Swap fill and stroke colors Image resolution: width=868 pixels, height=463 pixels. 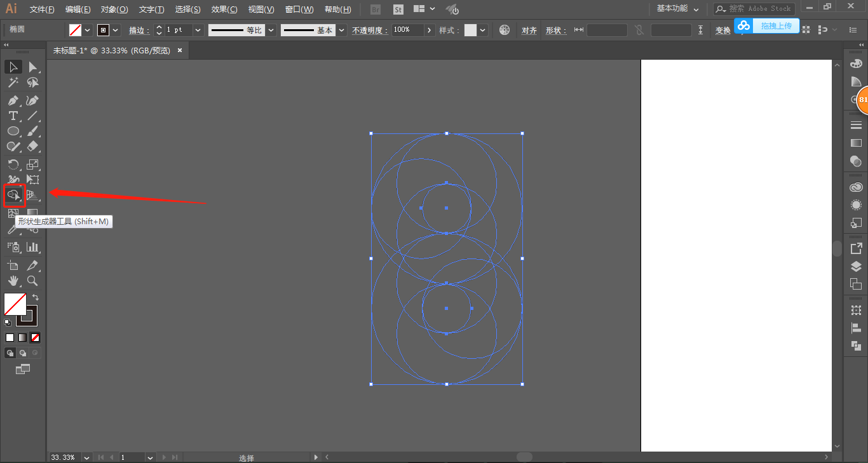click(x=36, y=297)
